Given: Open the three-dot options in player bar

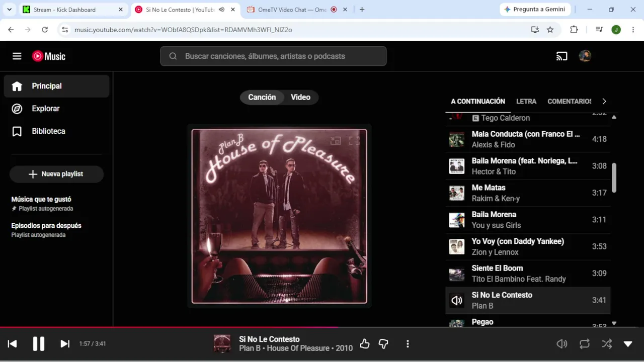Looking at the screenshot, I should point(408,344).
